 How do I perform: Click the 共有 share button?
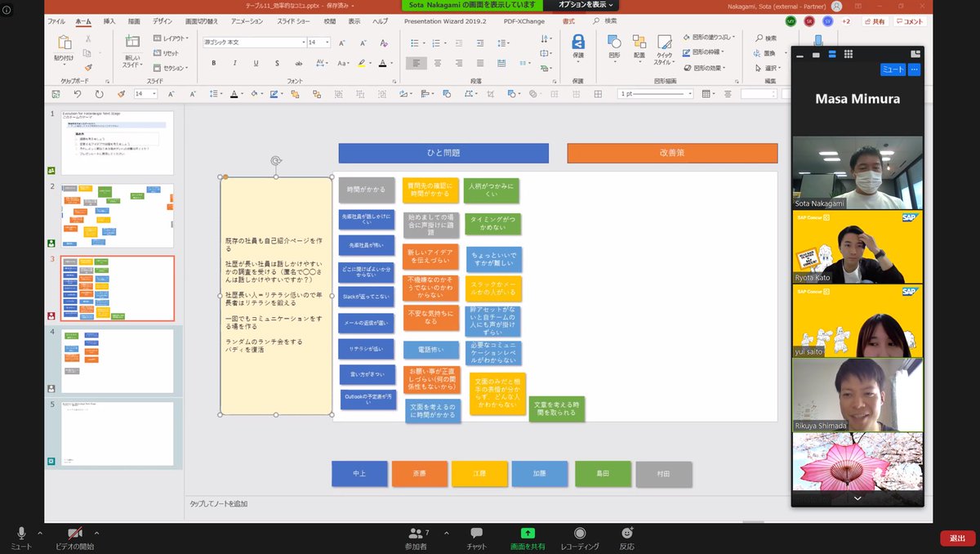pyautogui.click(x=875, y=21)
